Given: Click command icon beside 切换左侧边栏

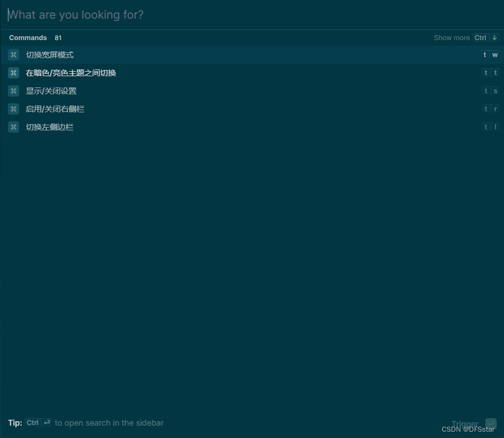Looking at the screenshot, I should [x=14, y=127].
